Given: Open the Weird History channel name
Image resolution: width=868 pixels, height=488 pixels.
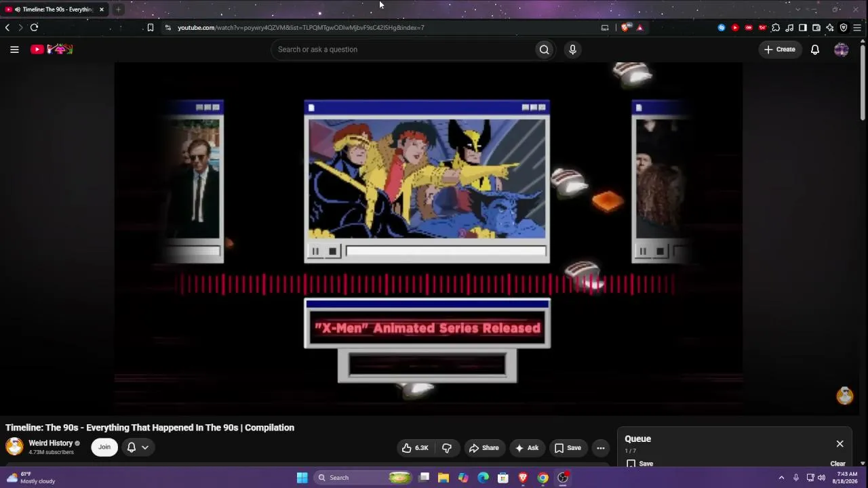Looking at the screenshot, I should (50, 443).
